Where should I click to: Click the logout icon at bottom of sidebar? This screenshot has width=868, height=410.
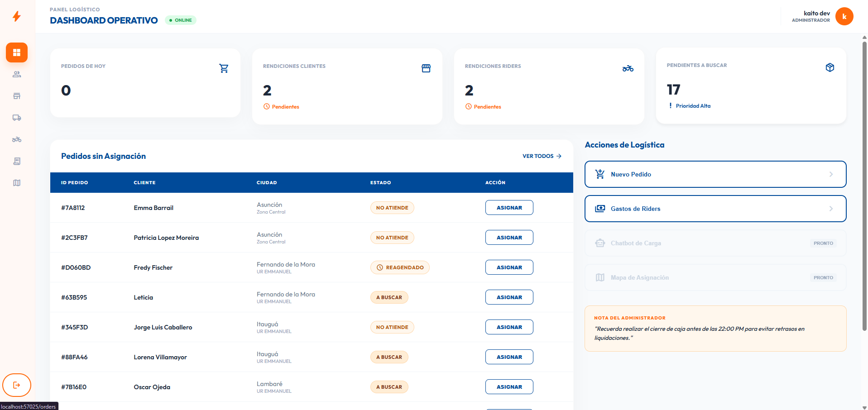[17, 385]
